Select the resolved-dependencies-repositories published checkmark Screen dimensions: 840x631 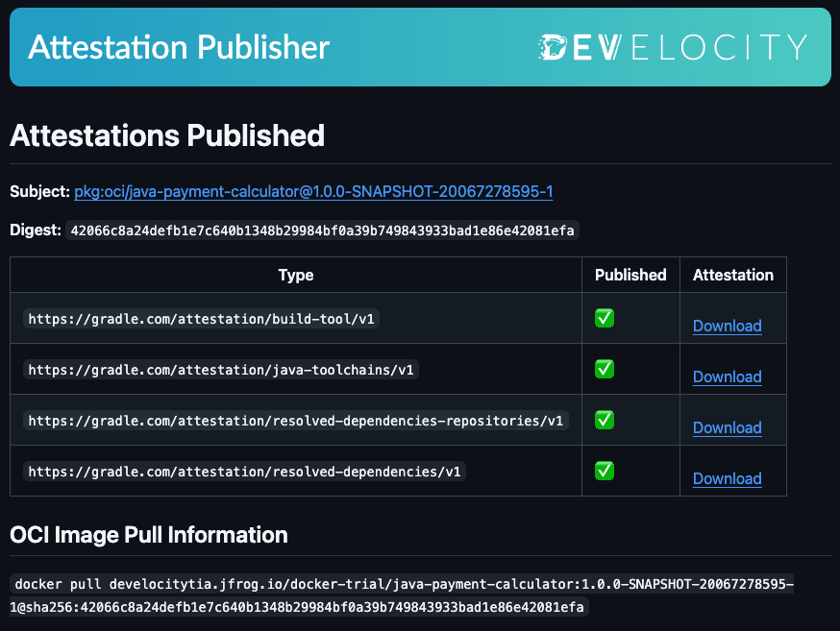[x=604, y=420]
